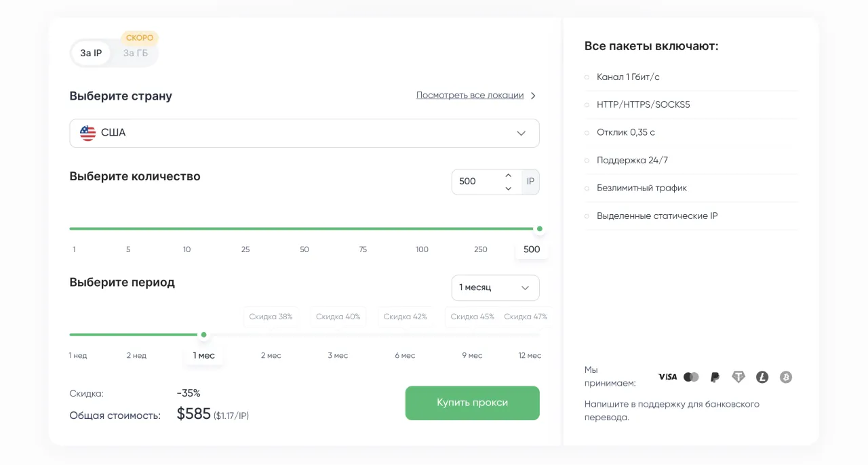Viewport: 868px width, 465px height.
Task: Click the Скидка 38% badge
Action: [x=271, y=317]
